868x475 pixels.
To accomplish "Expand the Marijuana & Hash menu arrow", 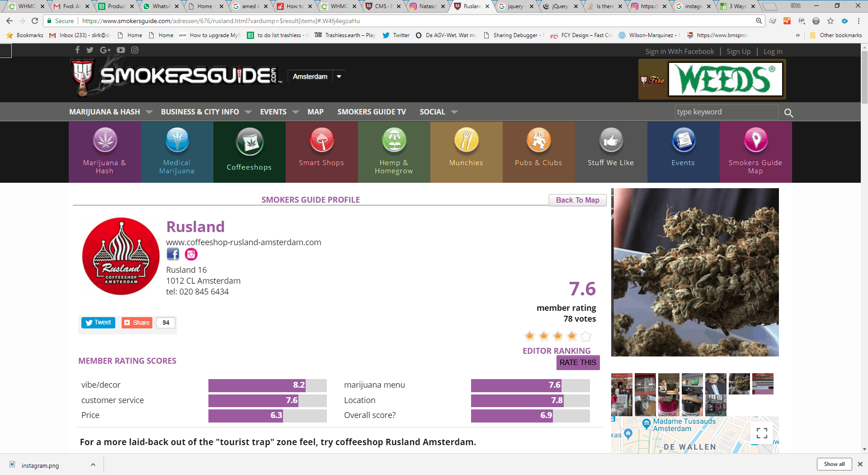I will pyautogui.click(x=149, y=112).
